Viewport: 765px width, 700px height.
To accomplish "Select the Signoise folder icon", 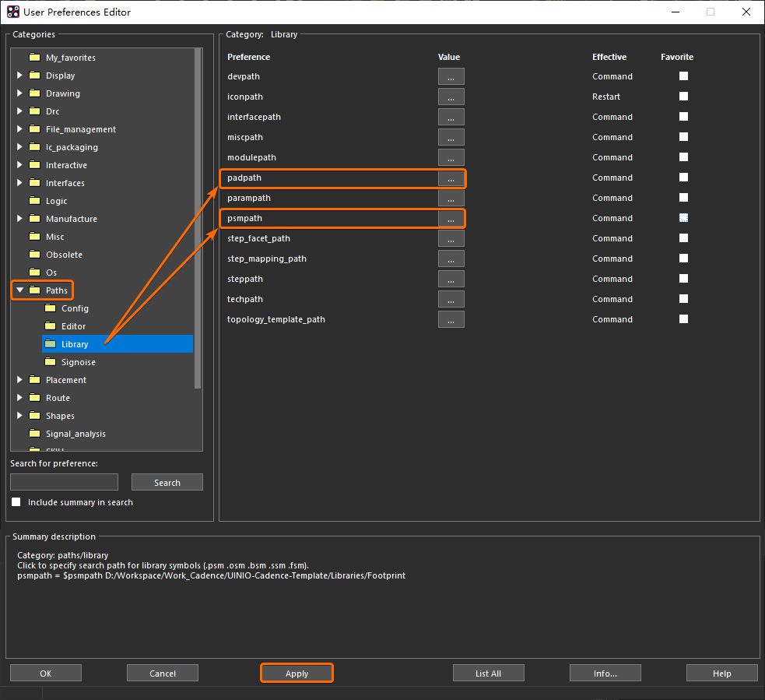I will point(50,362).
